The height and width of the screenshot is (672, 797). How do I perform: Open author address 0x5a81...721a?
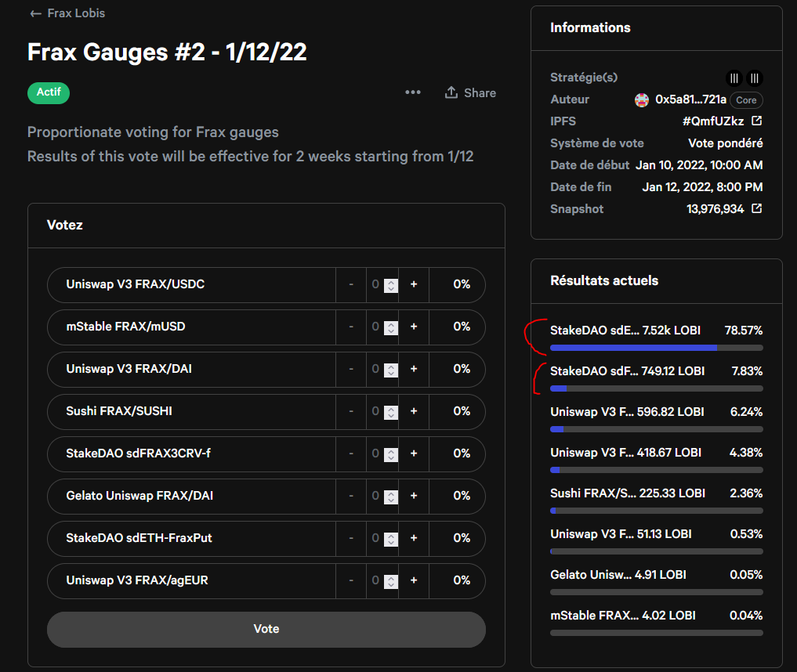point(690,99)
